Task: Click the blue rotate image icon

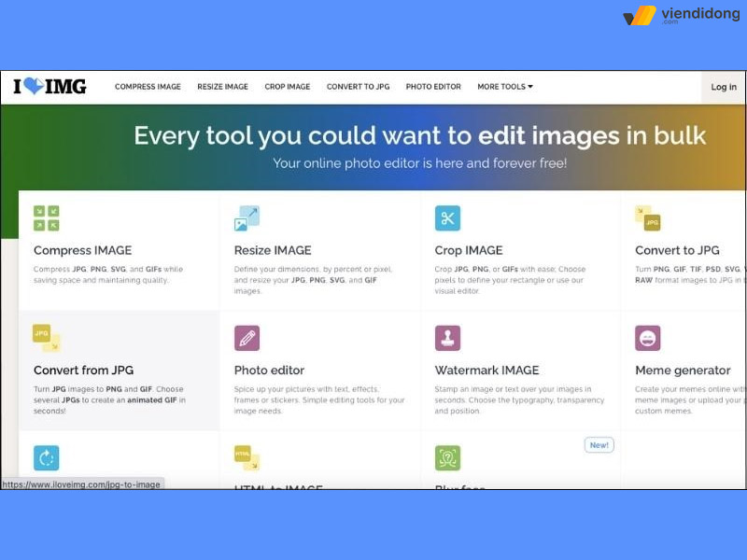Action: (x=46, y=457)
